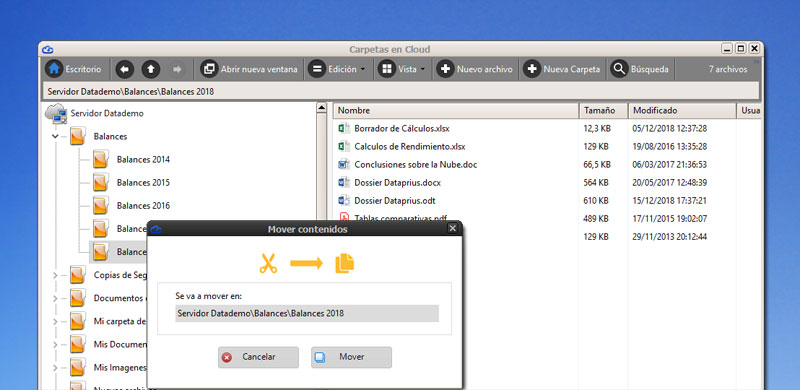Click Excel icon of Borrador de Cálculos

tap(344, 128)
